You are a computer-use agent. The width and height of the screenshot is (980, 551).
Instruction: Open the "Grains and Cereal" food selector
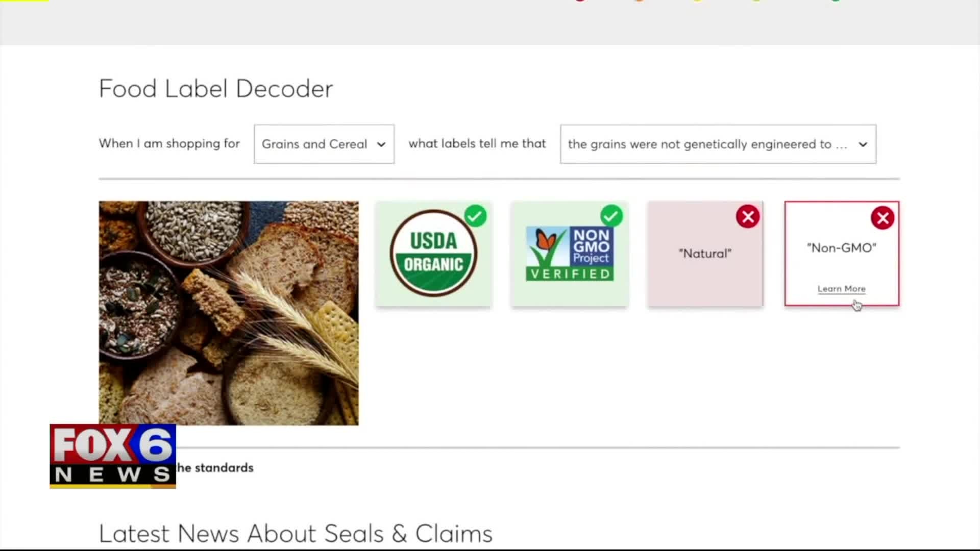[x=324, y=144]
